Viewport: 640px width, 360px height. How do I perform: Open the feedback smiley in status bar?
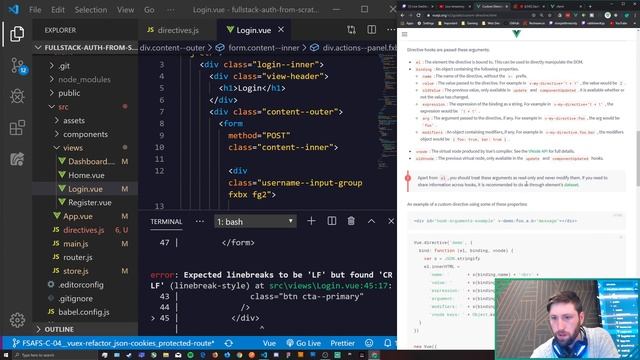click(369, 343)
